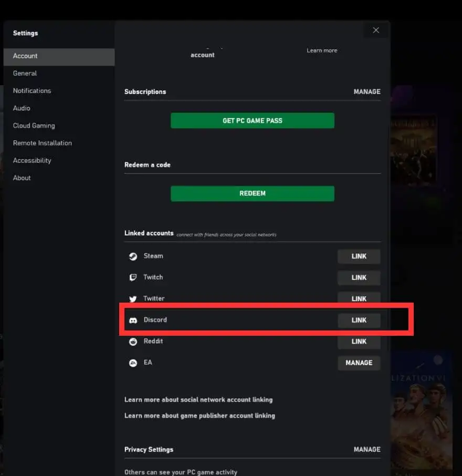The width and height of the screenshot is (462, 476).
Task: Open the General settings section
Action: (59, 74)
